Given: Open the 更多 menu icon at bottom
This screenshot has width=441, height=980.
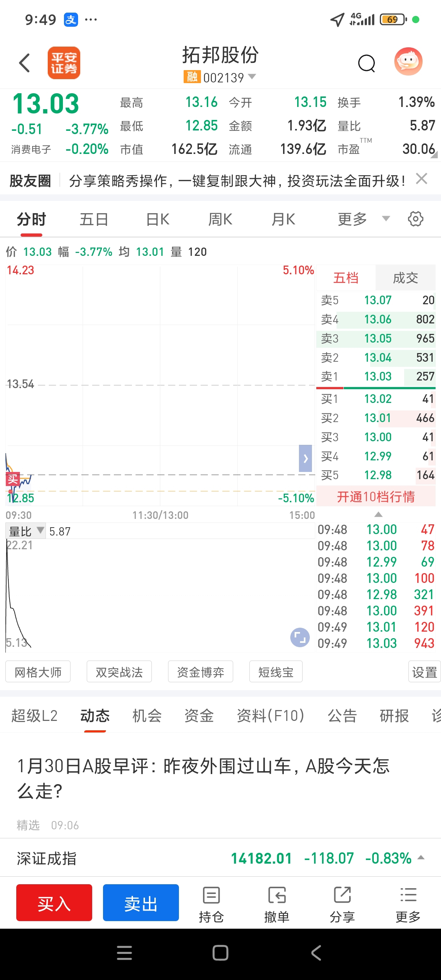Looking at the screenshot, I should click(408, 904).
